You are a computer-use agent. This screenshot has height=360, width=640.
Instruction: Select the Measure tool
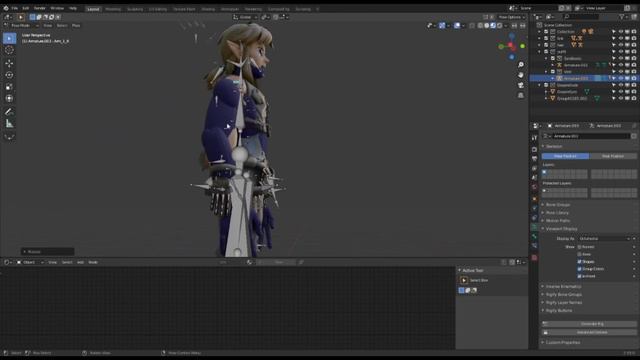[9, 124]
